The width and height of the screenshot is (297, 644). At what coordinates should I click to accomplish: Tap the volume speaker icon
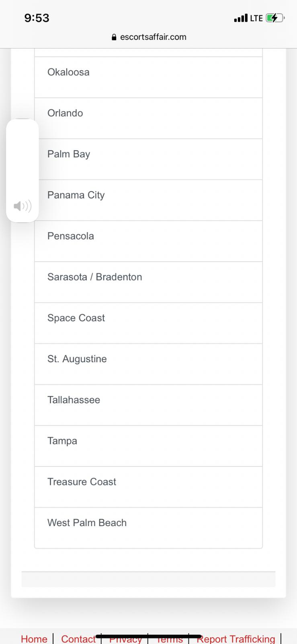coord(23,206)
